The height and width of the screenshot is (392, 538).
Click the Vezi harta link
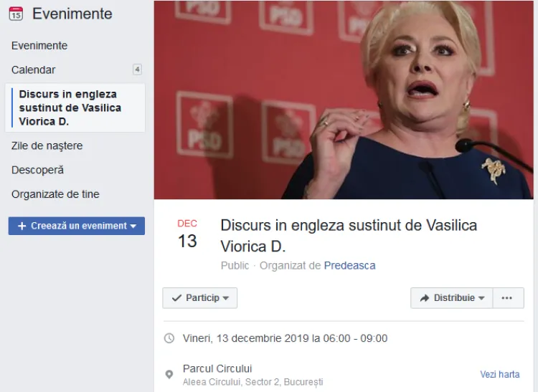pos(499,375)
